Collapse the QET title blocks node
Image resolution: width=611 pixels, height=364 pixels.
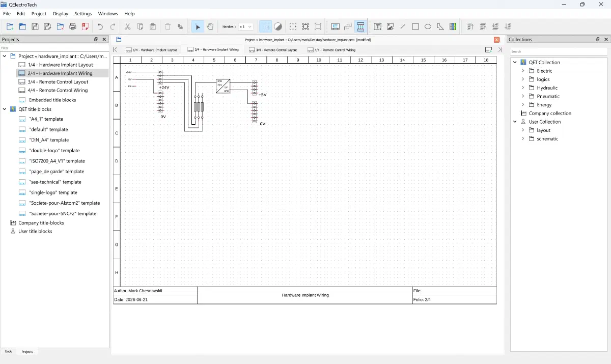click(x=5, y=109)
